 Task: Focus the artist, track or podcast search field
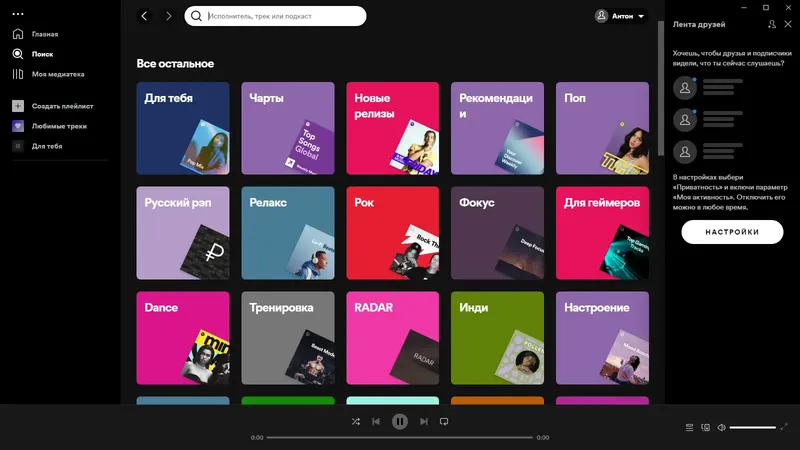click(276, 16)
